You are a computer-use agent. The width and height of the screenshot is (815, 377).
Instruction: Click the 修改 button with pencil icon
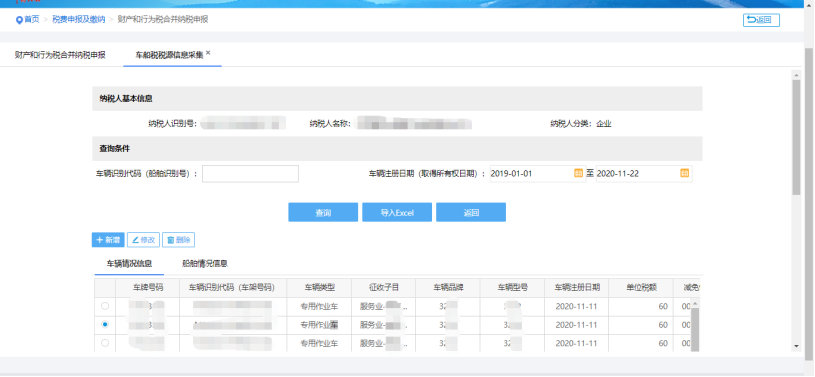(x=143, y=240)
